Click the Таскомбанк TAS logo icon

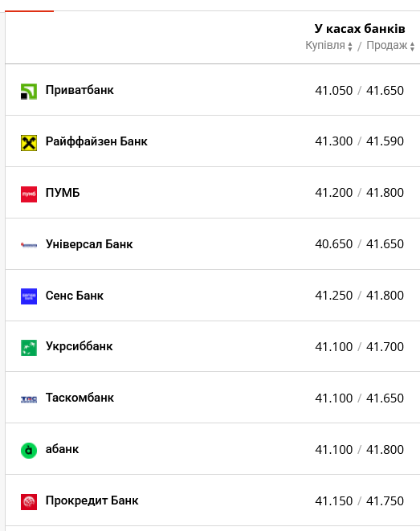(29, 399)
